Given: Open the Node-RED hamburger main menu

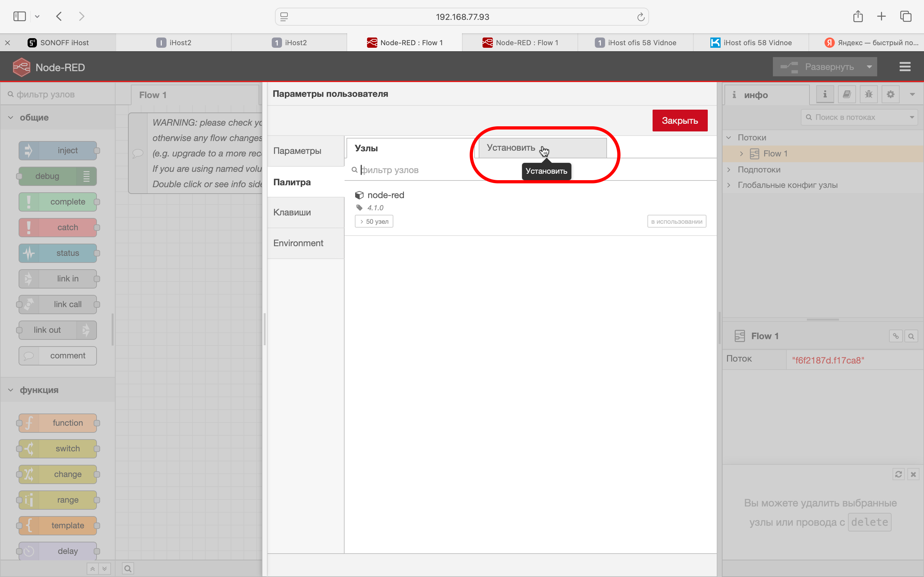Looking at the screenshot, I should tap(904, 67).
